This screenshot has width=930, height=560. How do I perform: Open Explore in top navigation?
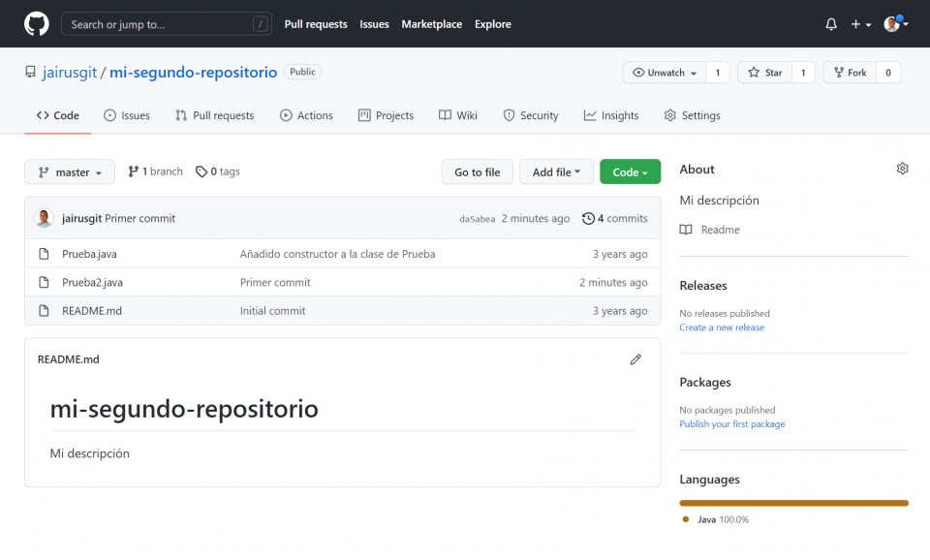pyautogui.click(x=493, y=24)
